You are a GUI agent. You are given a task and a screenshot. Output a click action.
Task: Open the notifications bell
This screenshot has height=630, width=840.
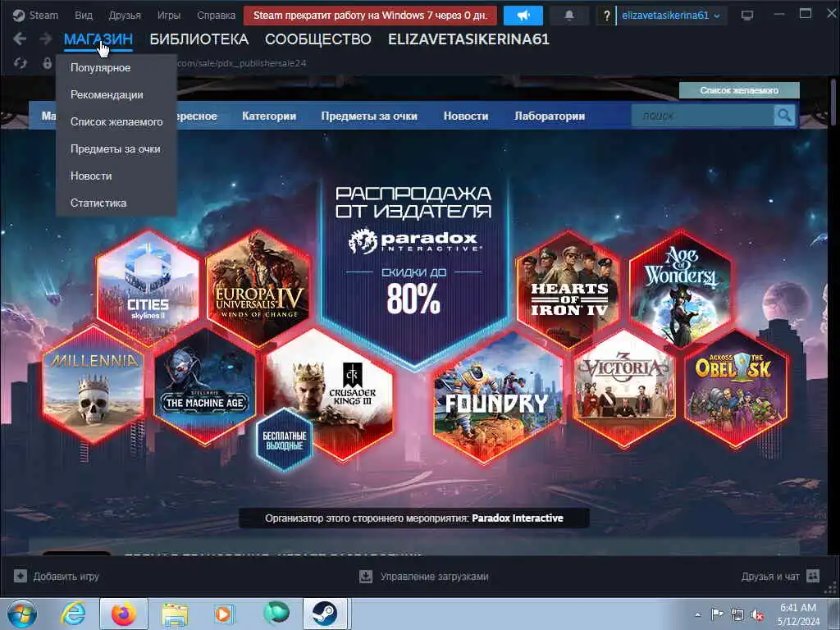click(569, 16)
